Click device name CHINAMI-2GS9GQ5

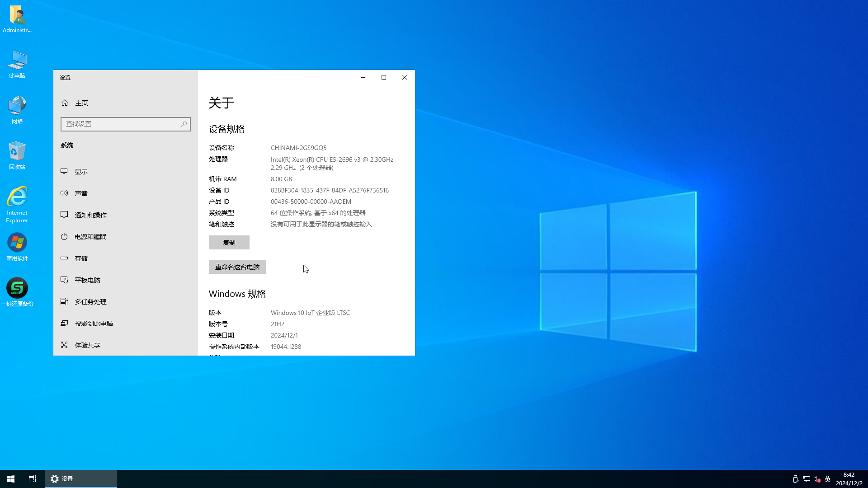298,148
